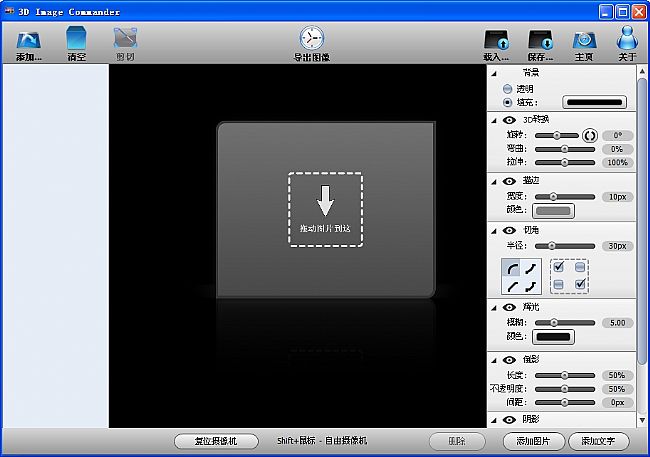Toggle the 辉光 eye visibility icon
The image size is (650, 457).
tap(509, 307)
